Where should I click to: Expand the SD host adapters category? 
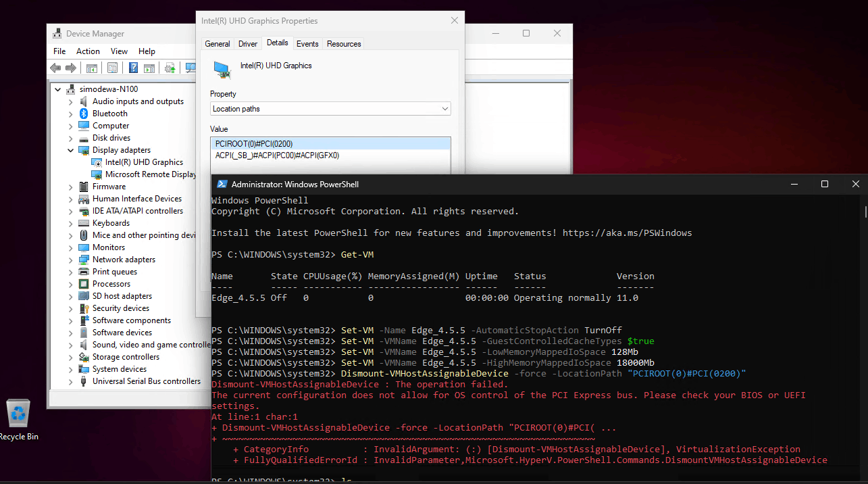71,296
